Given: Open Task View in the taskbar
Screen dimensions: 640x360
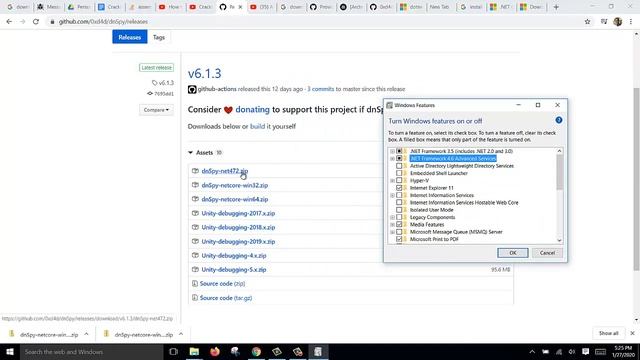Looking at the screenshot, I should (173, 351).
